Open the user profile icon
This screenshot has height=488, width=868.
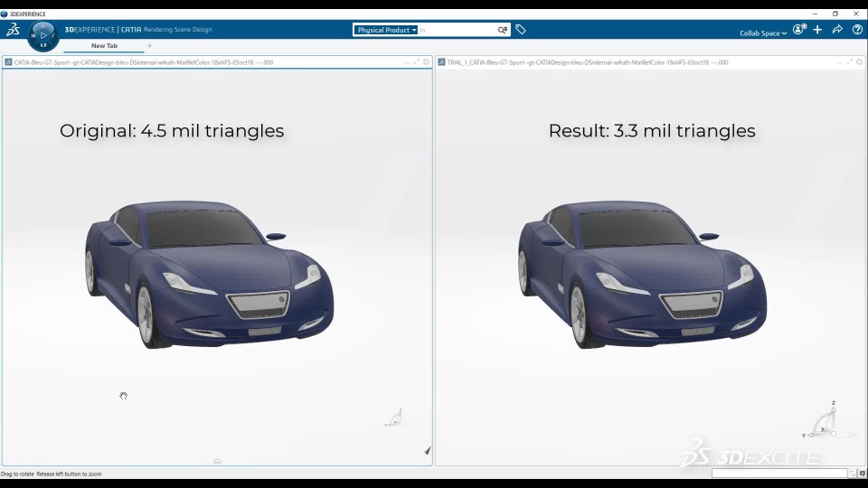(x=798, y=29)
